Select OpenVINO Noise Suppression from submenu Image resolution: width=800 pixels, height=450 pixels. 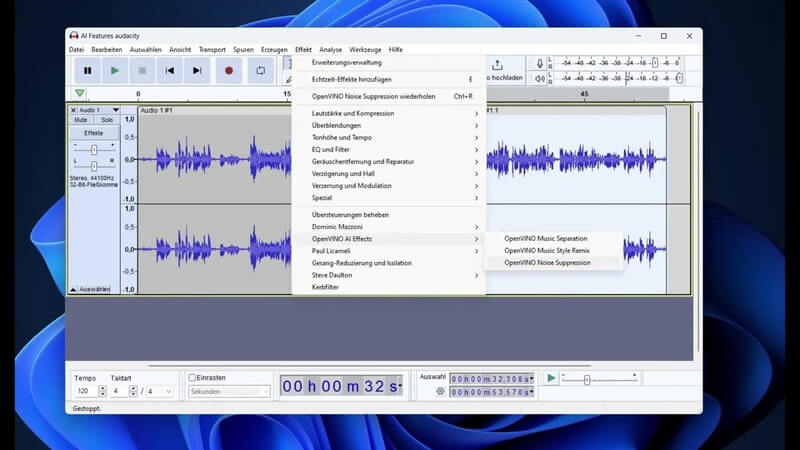[x=547, y=263]
